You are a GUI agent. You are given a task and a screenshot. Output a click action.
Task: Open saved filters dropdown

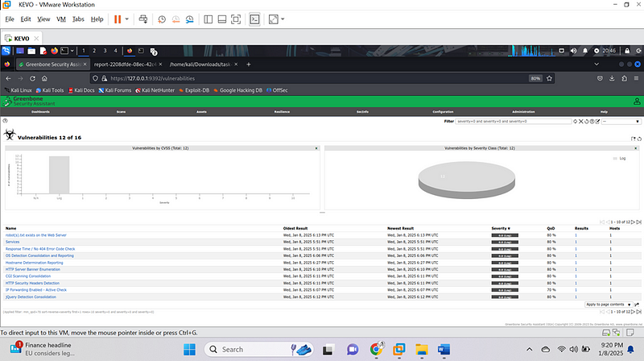pos(621,122)
